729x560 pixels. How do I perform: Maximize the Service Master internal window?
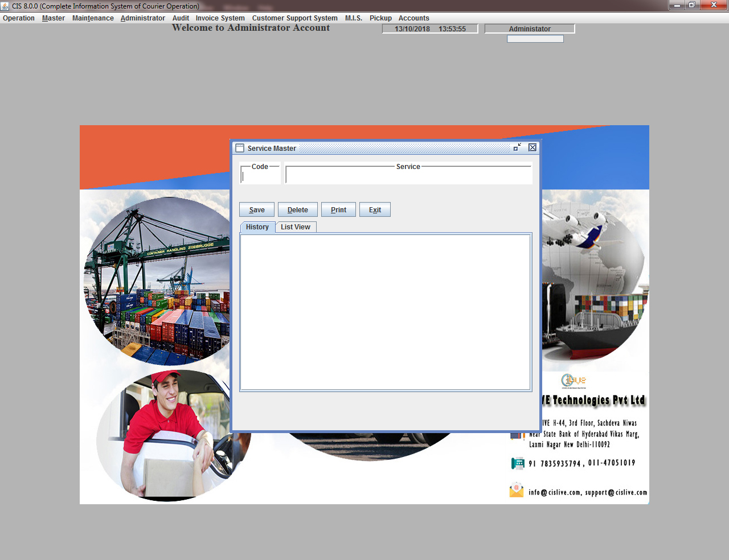point(517,147)
